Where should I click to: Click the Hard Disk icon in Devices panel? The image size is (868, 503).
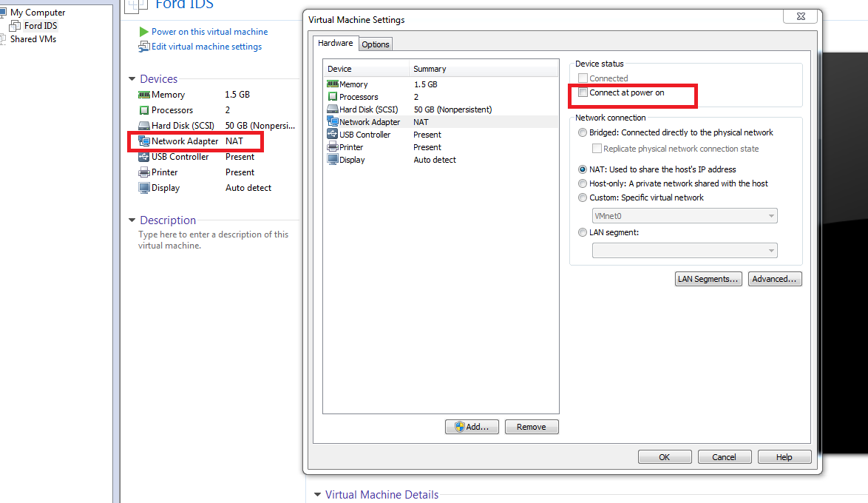(x=144, y=126)
